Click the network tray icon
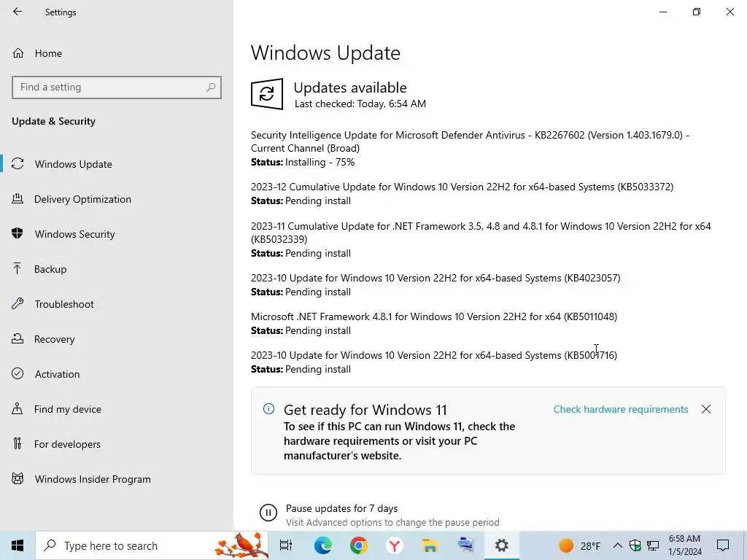 [x=653, y=545]
